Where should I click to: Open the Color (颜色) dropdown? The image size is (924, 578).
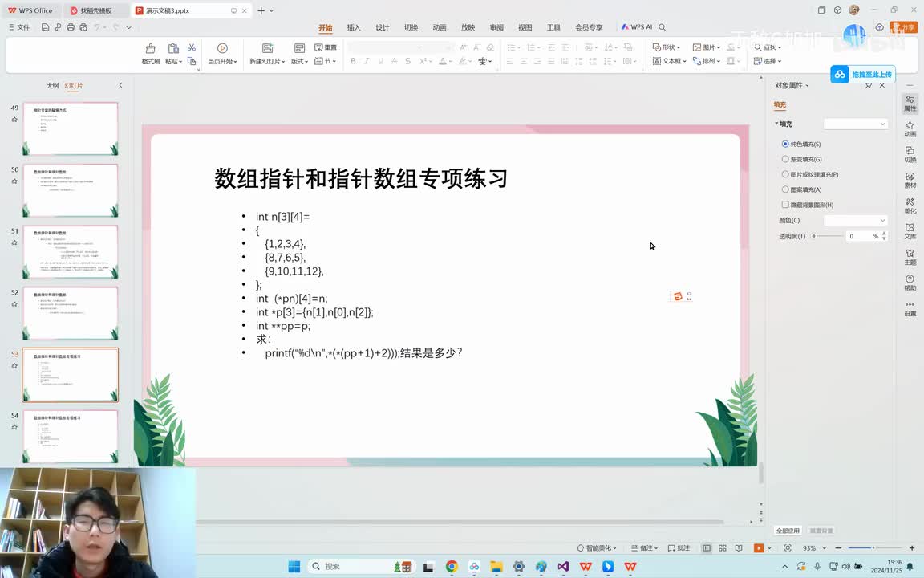(x=855, y=220)
